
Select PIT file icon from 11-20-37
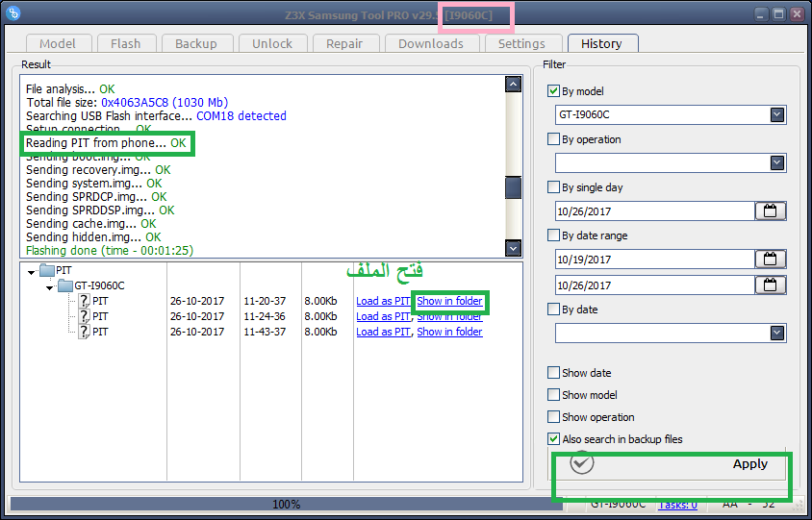click(84, 301)
